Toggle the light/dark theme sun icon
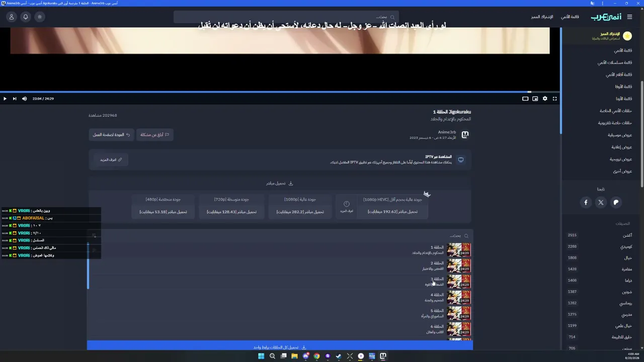This screenshot has height=362, width=644. click(x=40, y=17)
